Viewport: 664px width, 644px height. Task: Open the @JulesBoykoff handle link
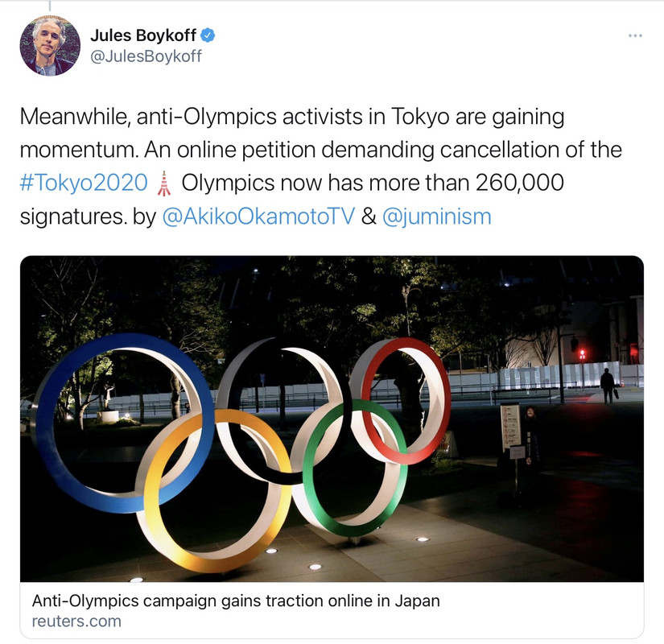(146, 56)
